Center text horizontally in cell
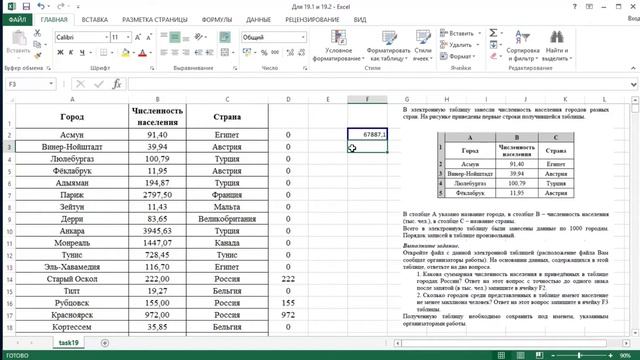 click(175, 52)
